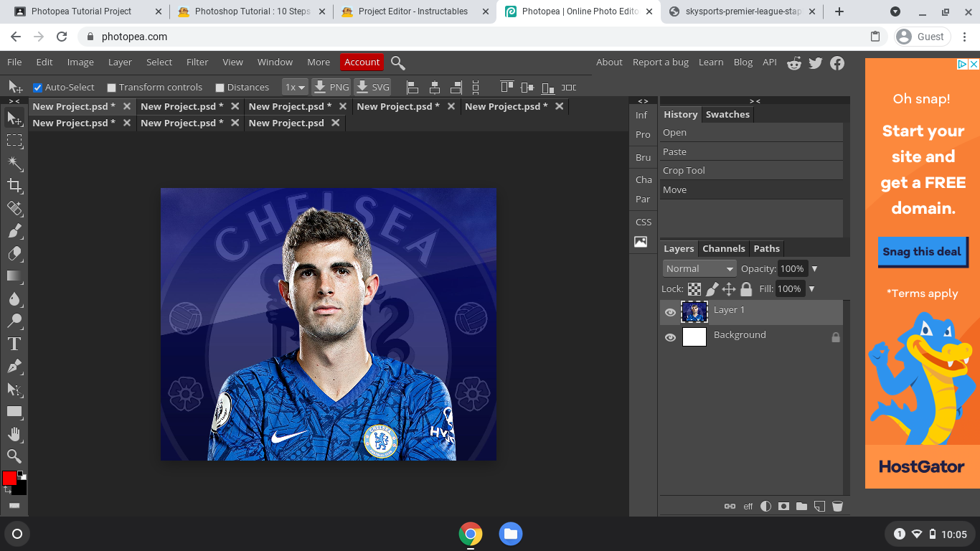Image resolution: width=980 pixels, height=551 pixels.
Task: Open the File menu
Action: 14,62
